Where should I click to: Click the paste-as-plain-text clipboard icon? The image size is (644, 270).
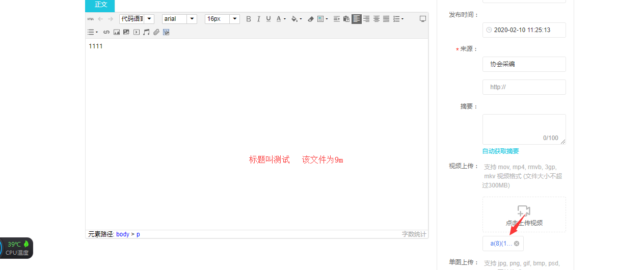(x=346, y=19)
